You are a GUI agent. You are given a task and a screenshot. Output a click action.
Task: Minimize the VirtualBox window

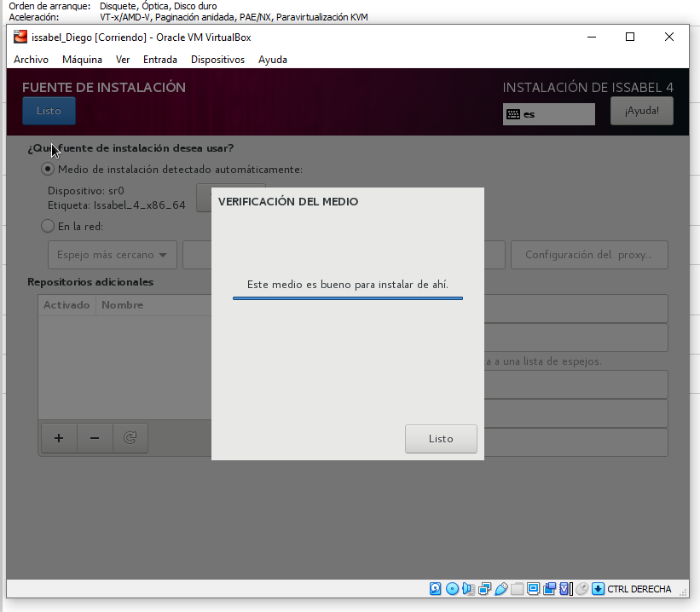click(592, 37)
